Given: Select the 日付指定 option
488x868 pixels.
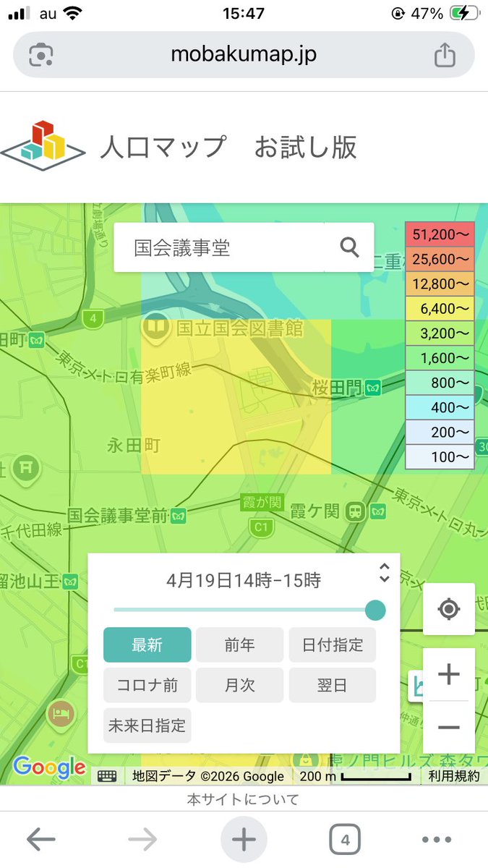Looking at the screenshot, I should click(333, 645).
